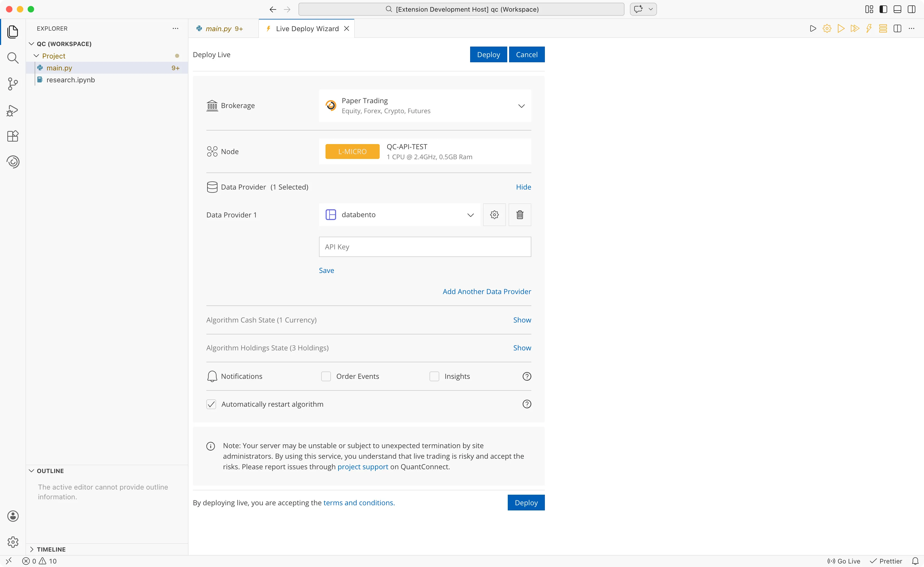Enable Order Events notifications checkbox
The image size is (924, 567).
pos(326,376)
